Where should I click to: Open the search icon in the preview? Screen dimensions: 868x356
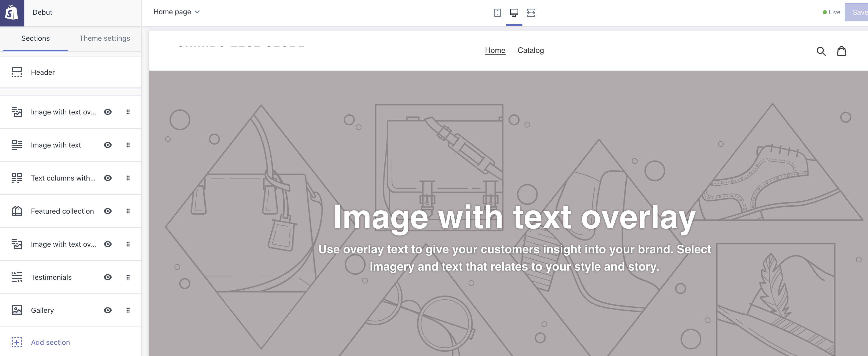point(822,51)
